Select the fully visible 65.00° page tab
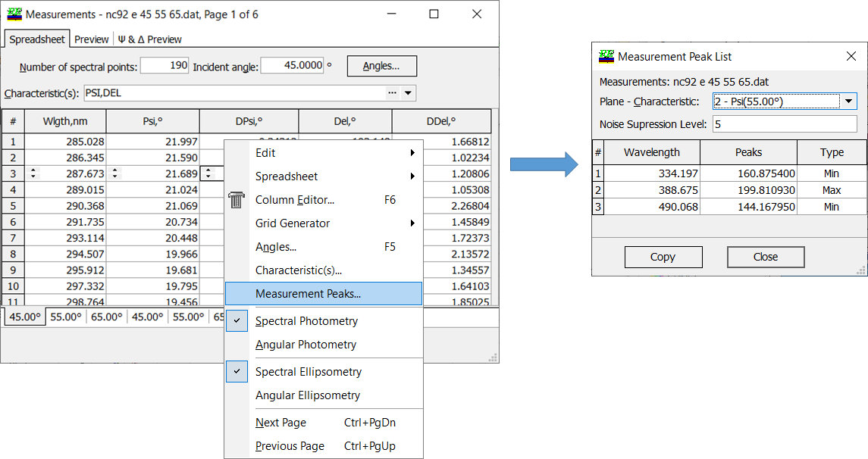Viewport: 868px width, 459px height. [107, 317]
